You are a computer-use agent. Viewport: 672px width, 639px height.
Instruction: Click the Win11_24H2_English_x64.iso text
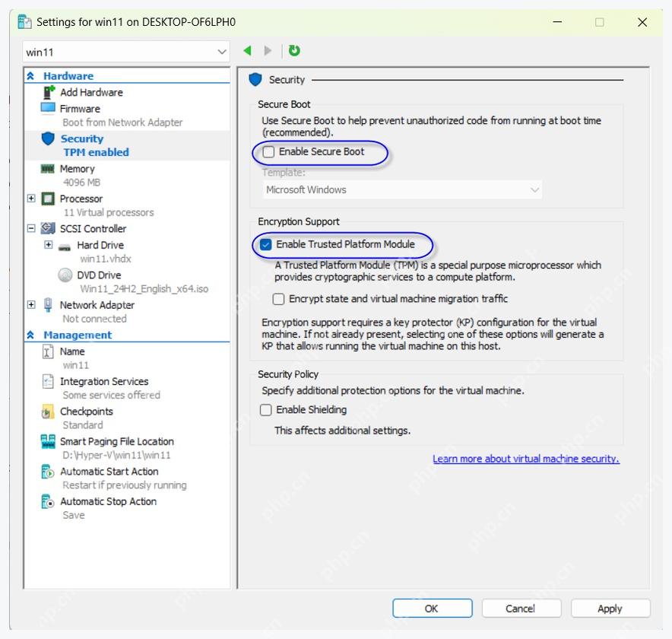[x=144, y=289]
